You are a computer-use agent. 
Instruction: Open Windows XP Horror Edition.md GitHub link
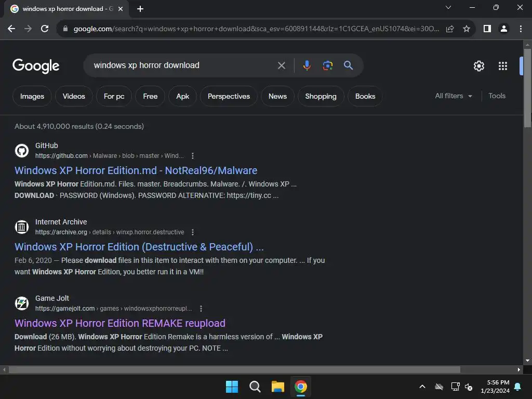(136, 170)
